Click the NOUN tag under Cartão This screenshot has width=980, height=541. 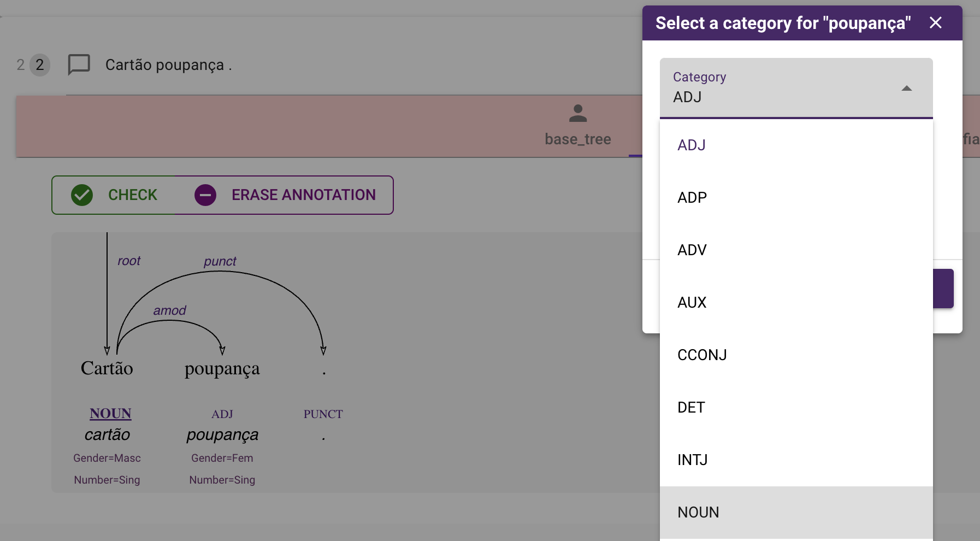coord(110,414)
